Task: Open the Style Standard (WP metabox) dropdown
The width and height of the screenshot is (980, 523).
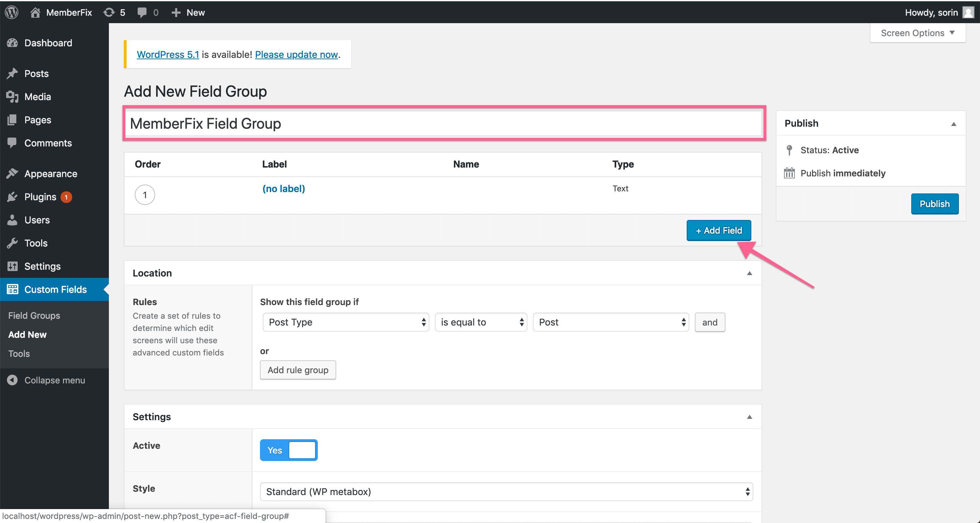Action: click(x=506, y=491)
